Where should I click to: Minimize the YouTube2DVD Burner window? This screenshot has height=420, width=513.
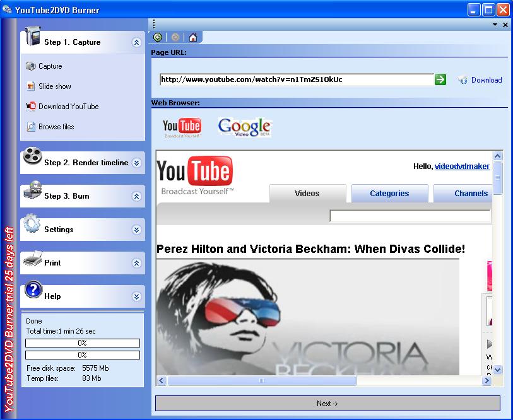[x=473, y=9]
